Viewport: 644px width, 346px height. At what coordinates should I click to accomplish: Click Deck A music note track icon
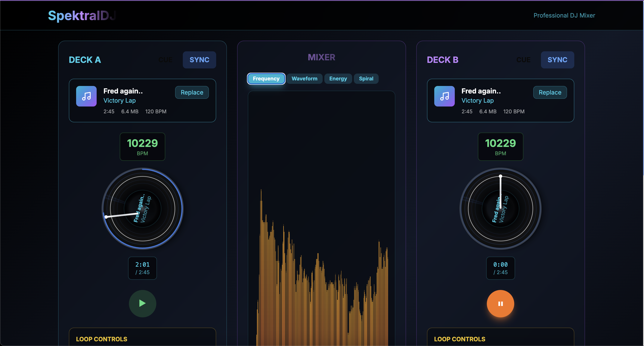click(86, 96)
